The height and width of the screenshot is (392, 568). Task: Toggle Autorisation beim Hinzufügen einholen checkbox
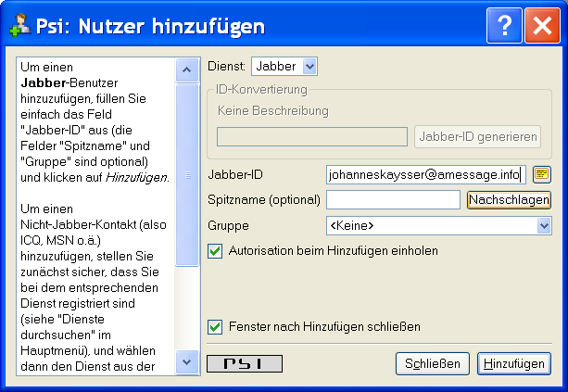pyautogui.click(x=215, y=251)
